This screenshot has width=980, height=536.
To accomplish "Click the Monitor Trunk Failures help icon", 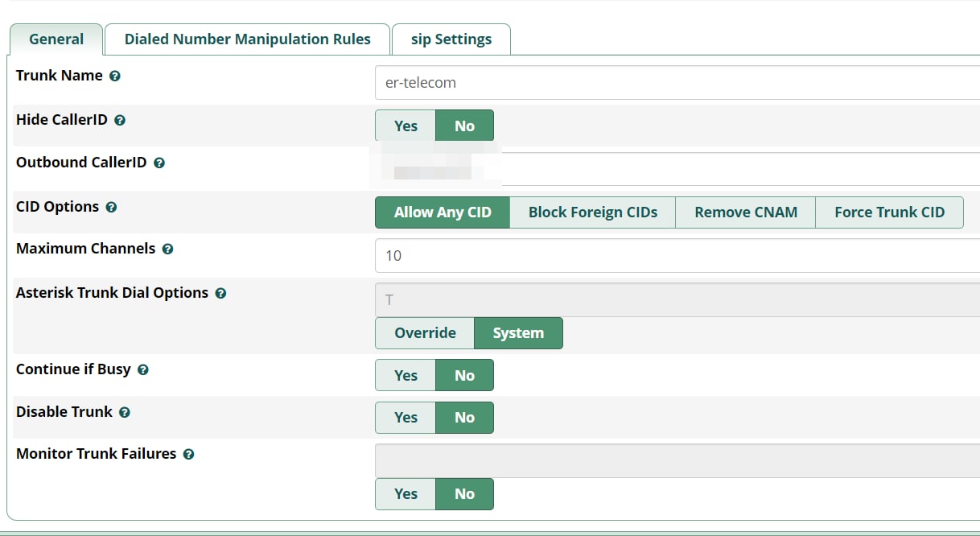I will pos(188,455).
